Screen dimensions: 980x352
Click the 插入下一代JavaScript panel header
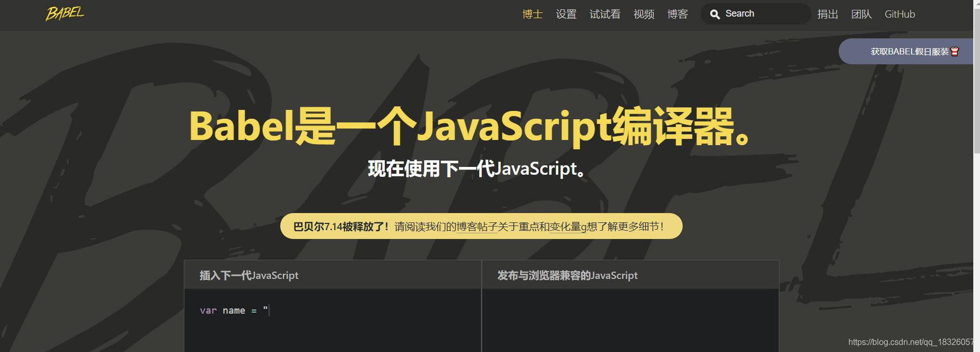click(x=333, y=275)
